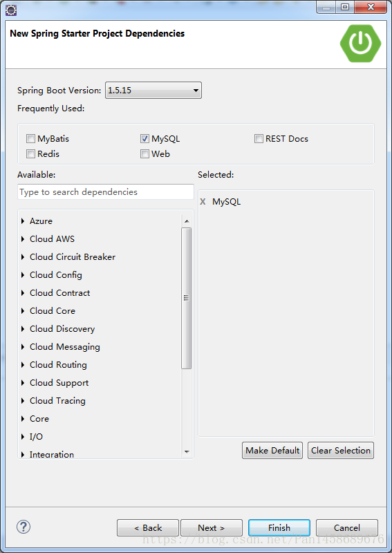Select the Cloud Core row label
Image resolution: width=392 pixels, height=553 pixels.
tap(53, 310)
